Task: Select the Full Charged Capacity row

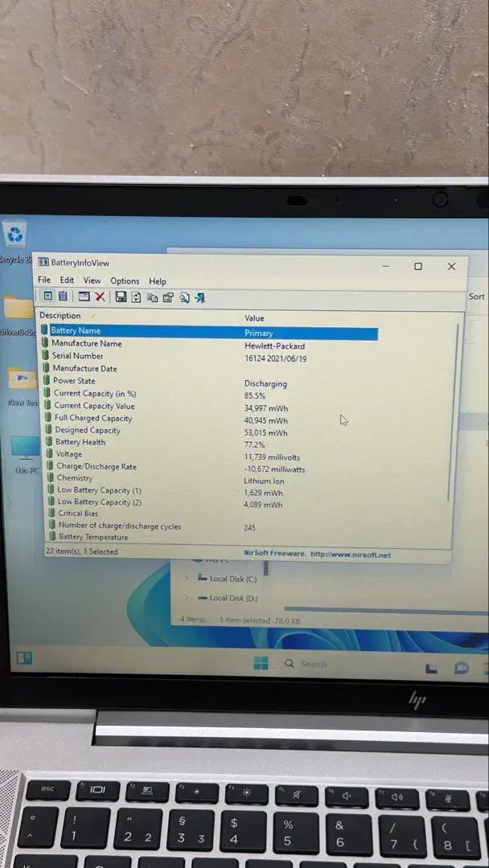Action: coord(209,419)
